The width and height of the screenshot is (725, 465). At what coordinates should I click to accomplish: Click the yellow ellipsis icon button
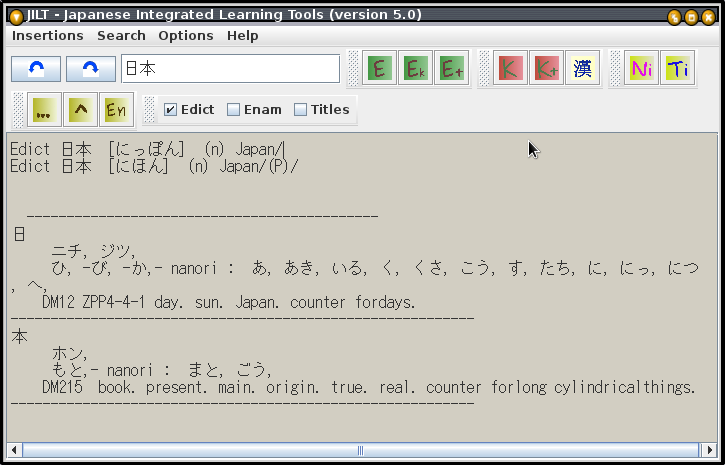(44, 110)
